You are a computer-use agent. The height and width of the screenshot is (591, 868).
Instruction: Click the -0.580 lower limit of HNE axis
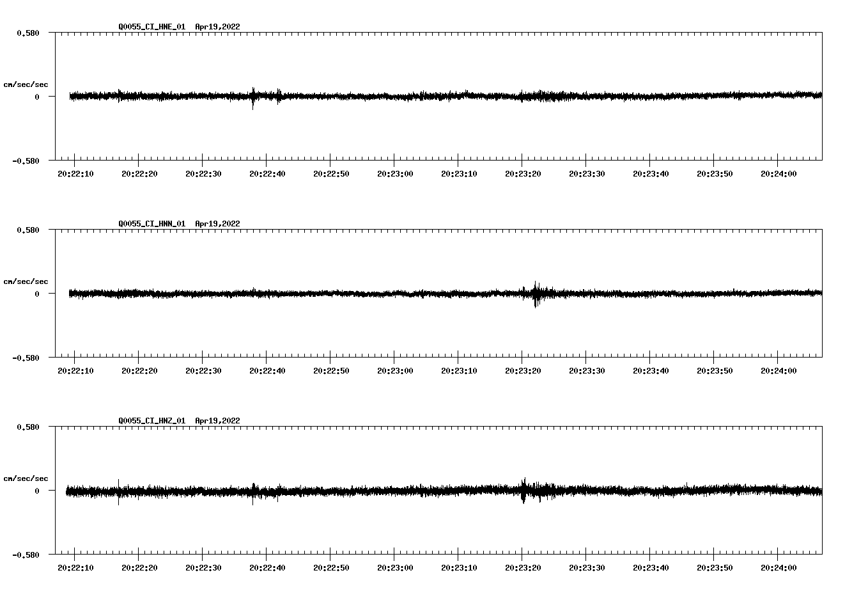(x=26, y=161)
